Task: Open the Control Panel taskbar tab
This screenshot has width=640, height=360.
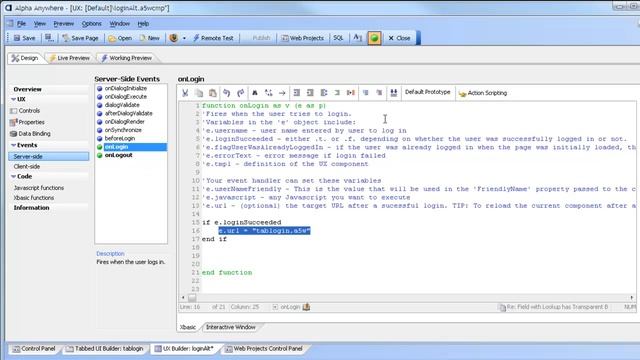Action: [x=34, y=349]
